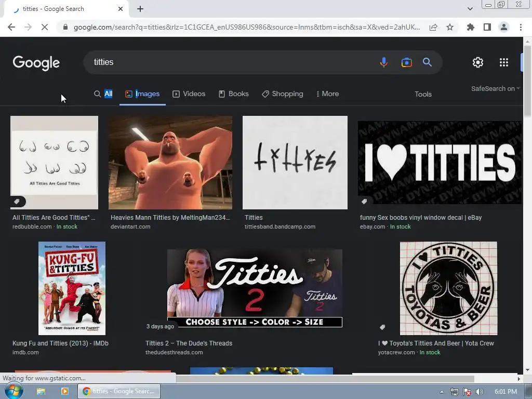Stop page loading with X button
Viewport: 532px width, 399px height.
pos(45,27)
